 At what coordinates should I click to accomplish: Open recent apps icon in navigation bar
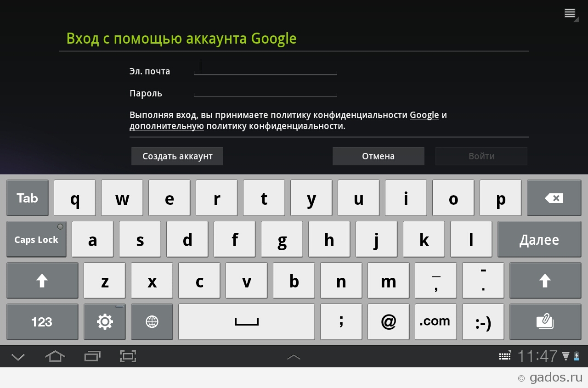[92, 356]
